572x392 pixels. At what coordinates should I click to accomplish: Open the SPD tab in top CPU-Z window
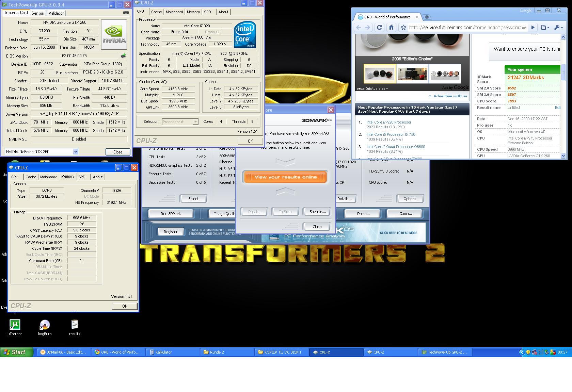click(208, 12)
